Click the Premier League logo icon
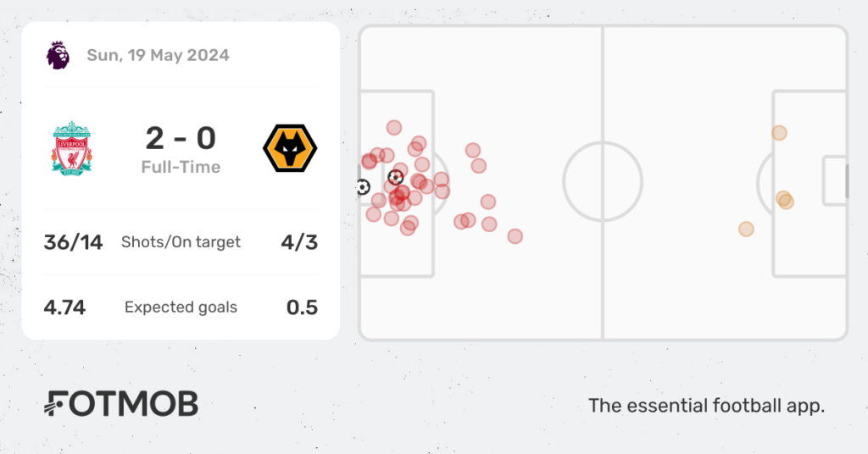868x454 pixels. coord(58,55)
